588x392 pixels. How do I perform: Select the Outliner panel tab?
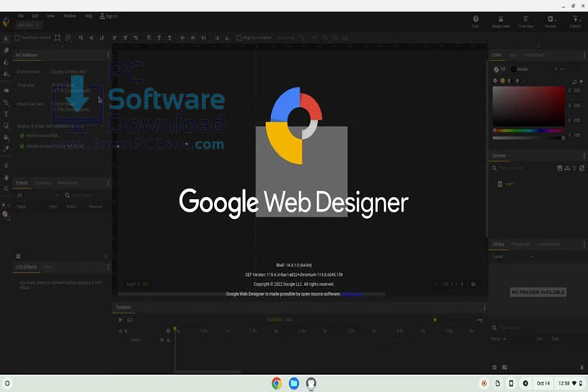click(x=499, y=156)
